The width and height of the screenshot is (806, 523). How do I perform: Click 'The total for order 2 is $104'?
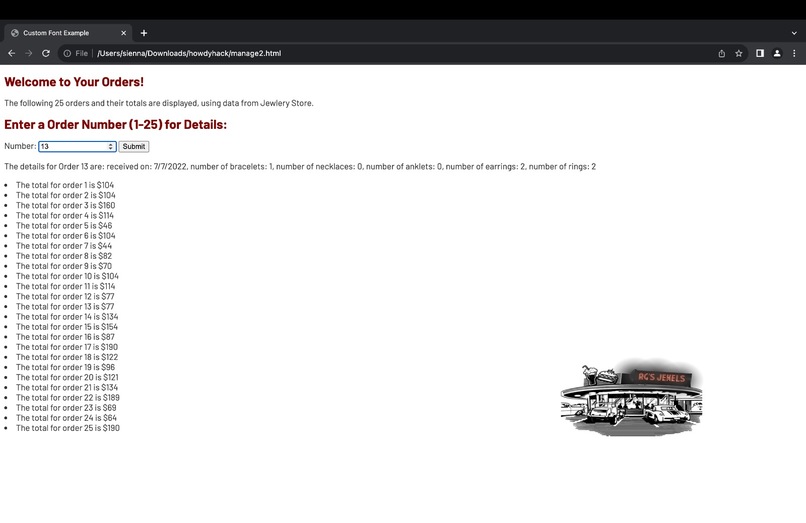(x=66, y=195)
